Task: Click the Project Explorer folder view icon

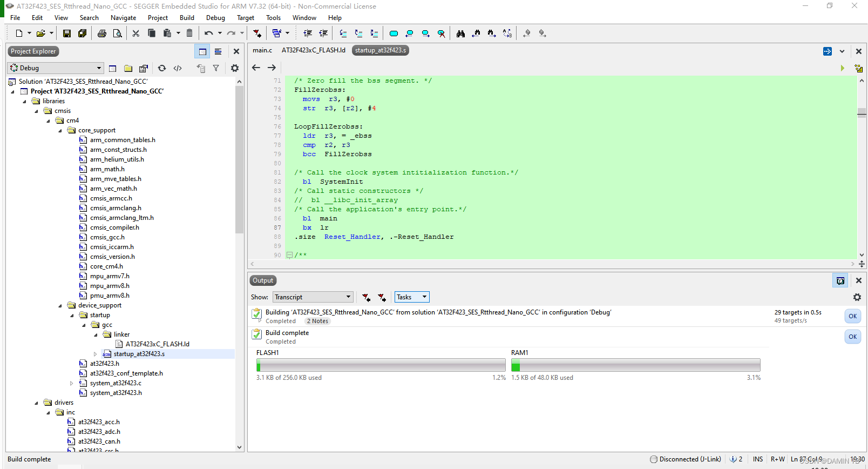Action: (128, 68)
